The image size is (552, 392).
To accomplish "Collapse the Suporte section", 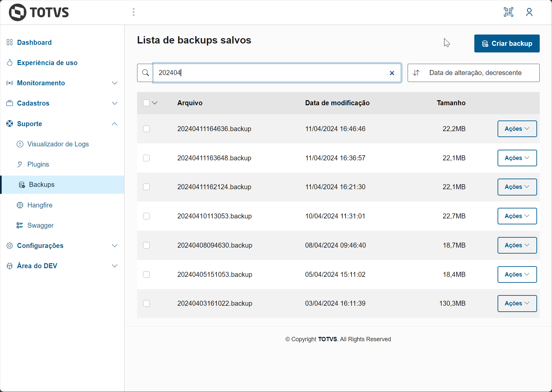I will click(x=115, y=123).
